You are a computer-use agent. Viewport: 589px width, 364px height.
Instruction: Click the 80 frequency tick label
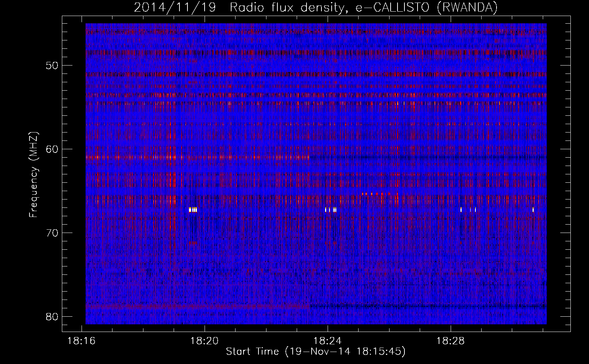pos(52,316)
